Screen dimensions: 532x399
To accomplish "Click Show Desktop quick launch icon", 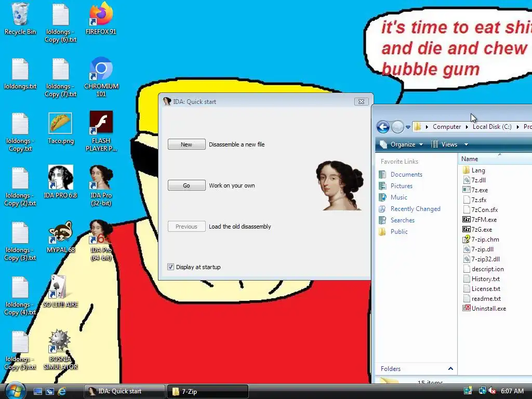I will pyautogui.click(x=37, y=391).
